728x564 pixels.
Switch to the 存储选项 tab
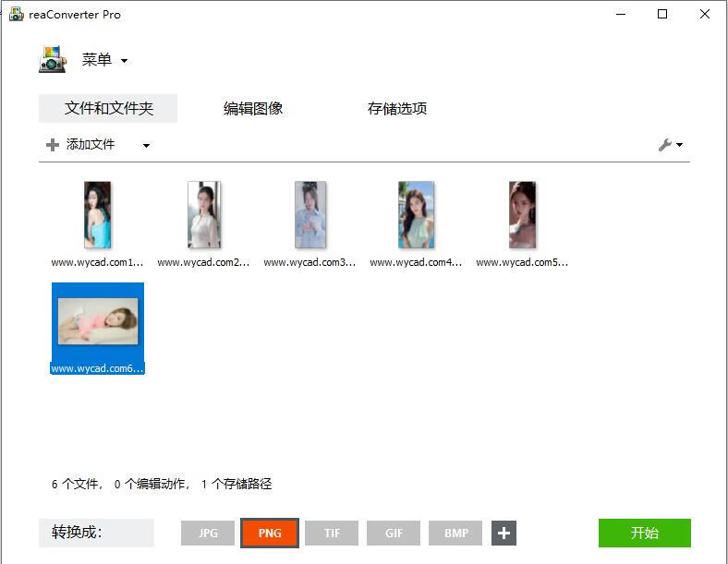tap(397, 108)
